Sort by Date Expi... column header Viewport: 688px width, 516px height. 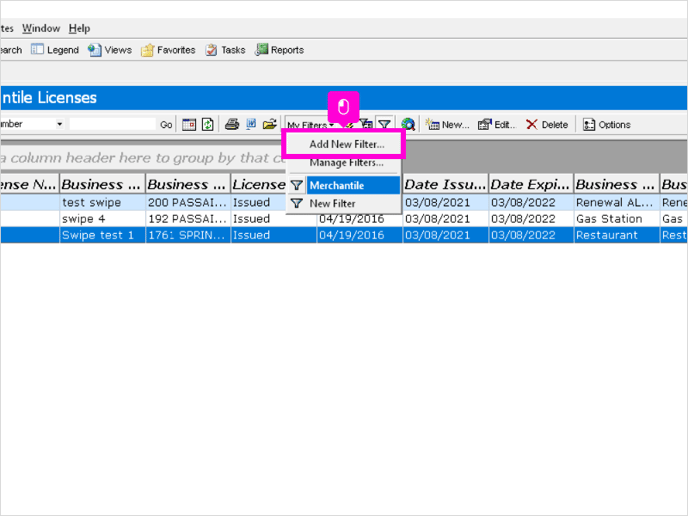click(530, 185)
